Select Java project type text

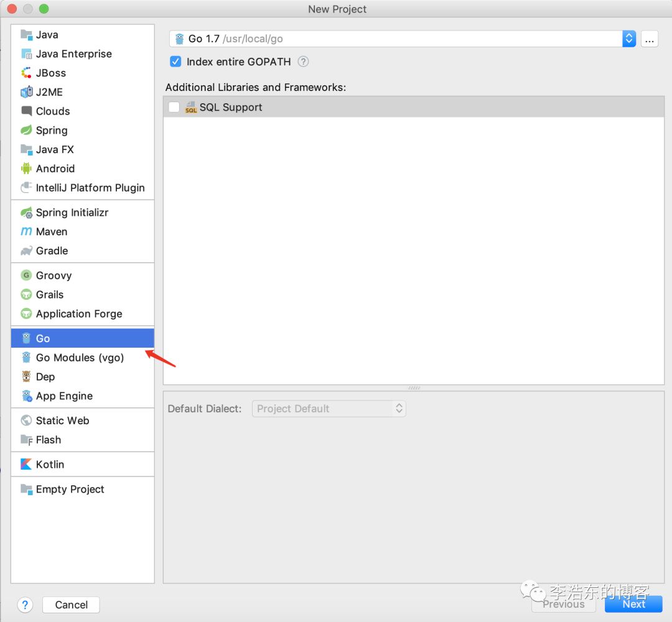point(47,35)
